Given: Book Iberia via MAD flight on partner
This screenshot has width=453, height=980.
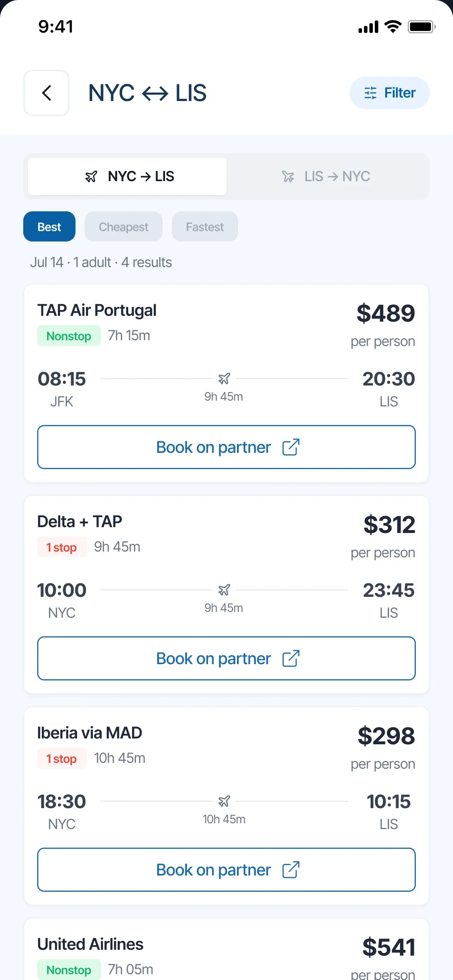Looking at the screenshot, I should pyautogui.click(x=226, y=870).
